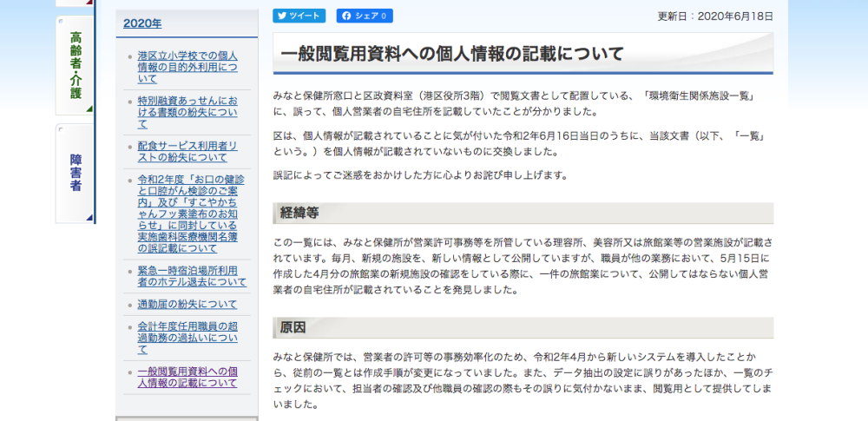
Task: Open the 2020年 sidebar heading link
Action: (x=142, y=23)
